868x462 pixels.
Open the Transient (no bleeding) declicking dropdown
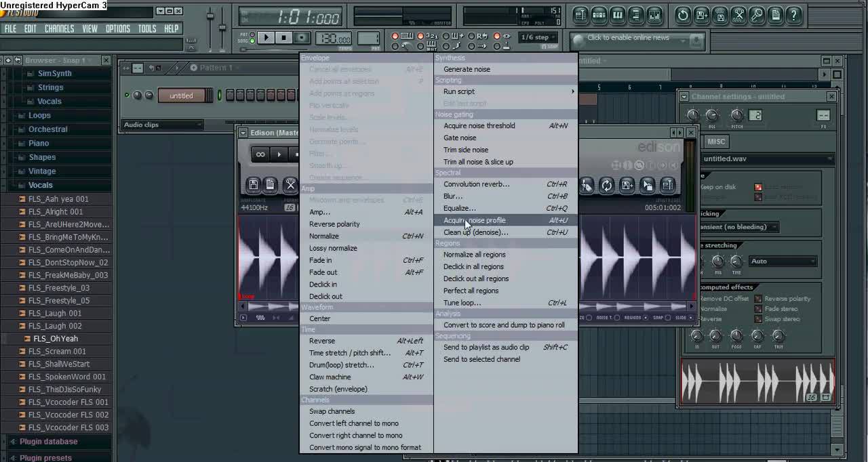739,227
